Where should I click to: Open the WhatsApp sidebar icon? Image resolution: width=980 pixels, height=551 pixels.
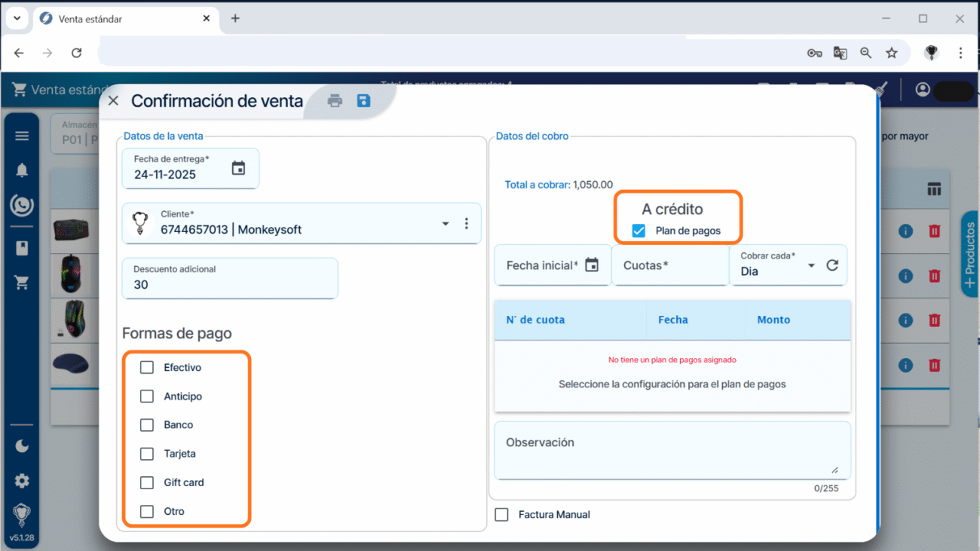pyautogui.click(x=22, y=205)
